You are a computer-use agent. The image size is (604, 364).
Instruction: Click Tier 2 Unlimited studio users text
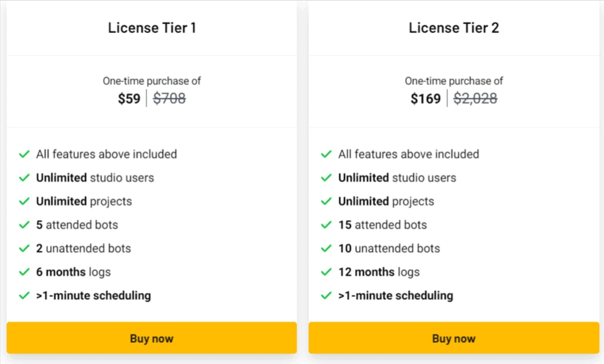397,178
